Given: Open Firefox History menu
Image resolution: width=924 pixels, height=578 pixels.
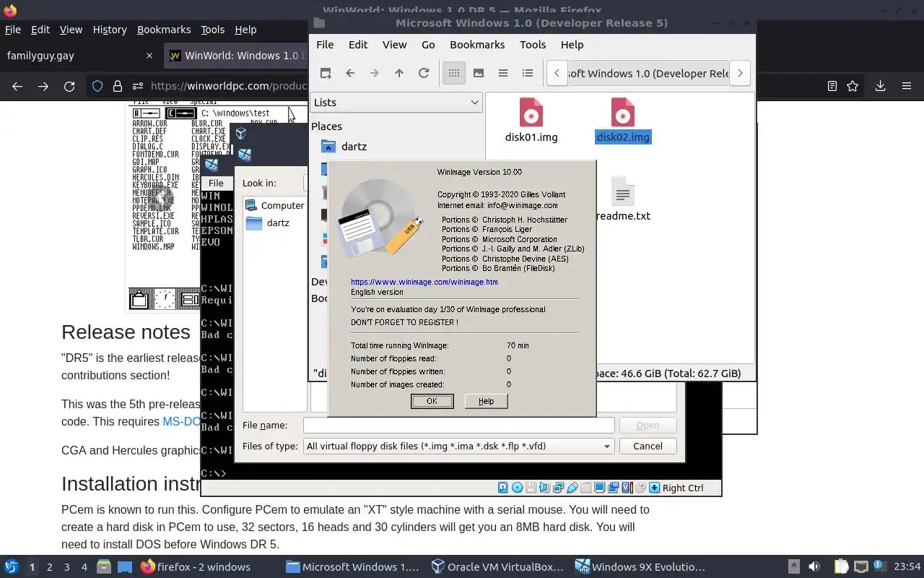Looking at the screenshot, I should (110, 30).
